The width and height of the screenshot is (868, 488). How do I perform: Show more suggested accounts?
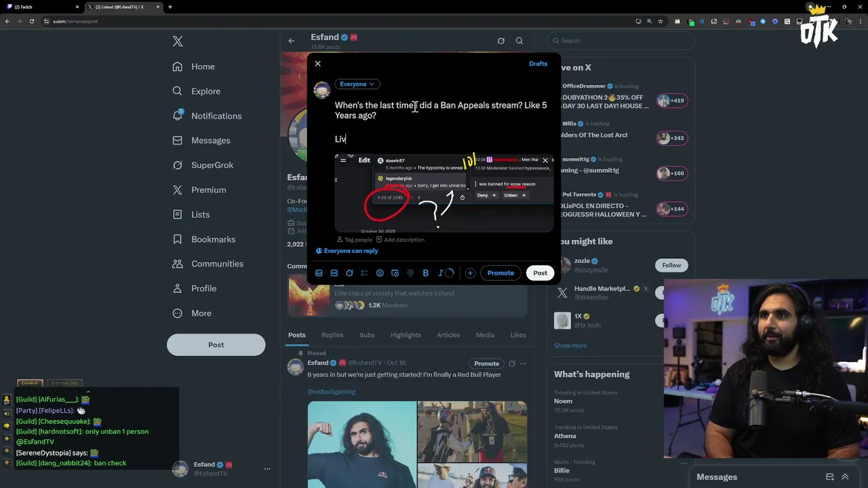(570, 346)
